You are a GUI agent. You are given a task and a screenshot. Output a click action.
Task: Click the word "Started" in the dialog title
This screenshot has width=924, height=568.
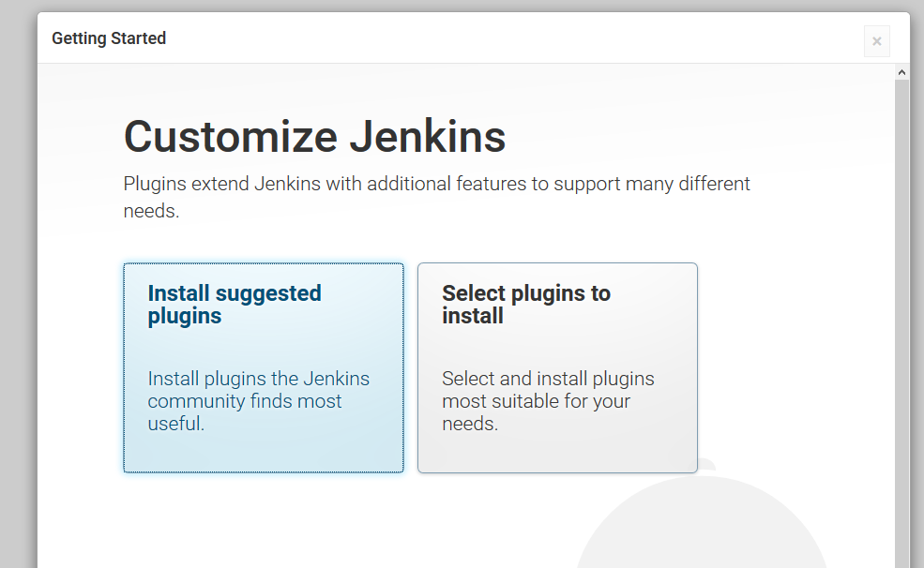pyautogui.click(x=138, y=38)
